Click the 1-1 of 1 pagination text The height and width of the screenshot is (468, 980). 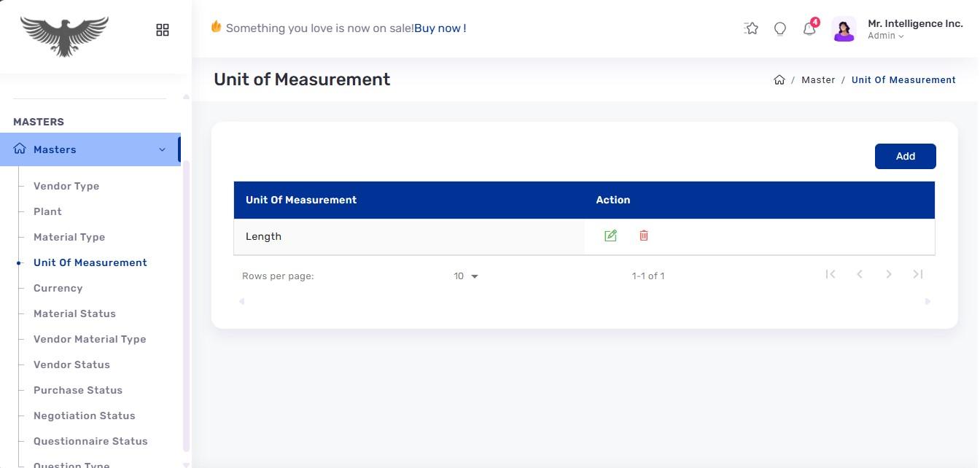point(648,276)
